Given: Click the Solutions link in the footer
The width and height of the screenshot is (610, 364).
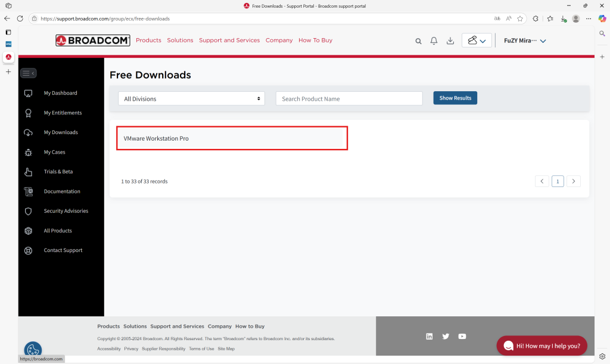Looking at the screenshot, I should tap(135, 326).
